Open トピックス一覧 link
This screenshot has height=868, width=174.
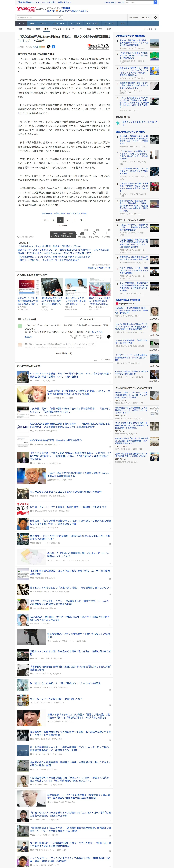click(x=149, y=29)
